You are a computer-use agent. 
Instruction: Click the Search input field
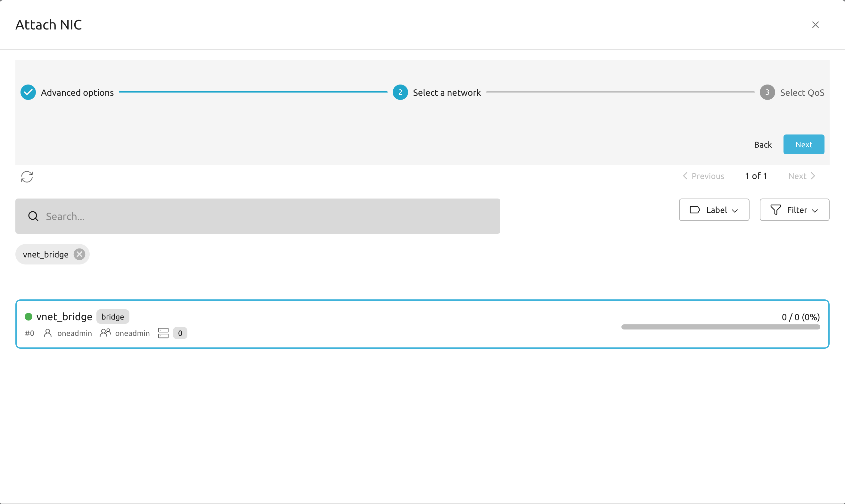coord(258,215)
